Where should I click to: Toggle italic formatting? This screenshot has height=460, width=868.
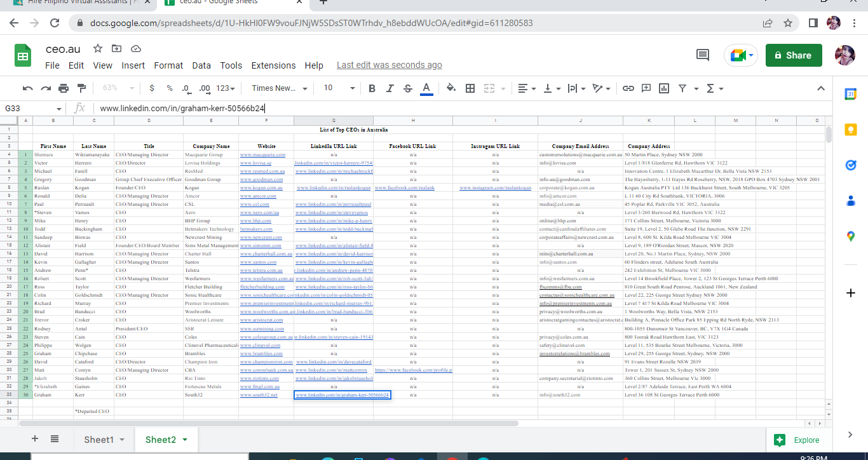coord(390,88)
